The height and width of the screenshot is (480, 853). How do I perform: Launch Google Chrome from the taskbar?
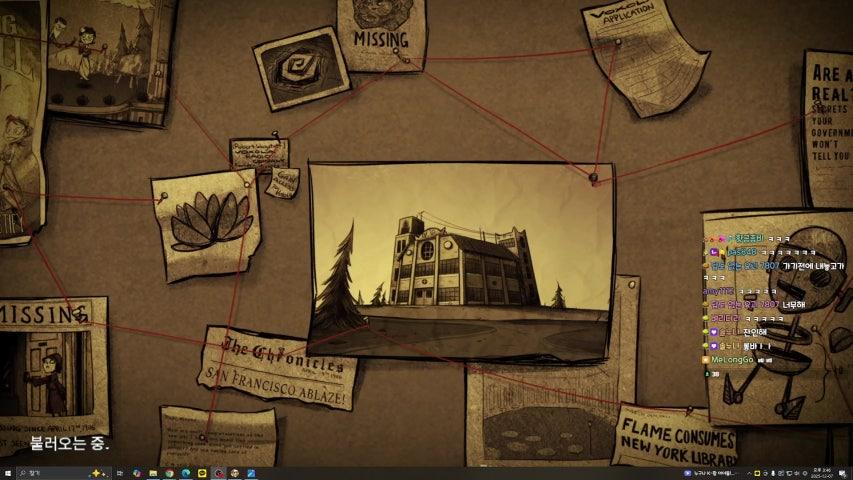click(x=169, y=473)
